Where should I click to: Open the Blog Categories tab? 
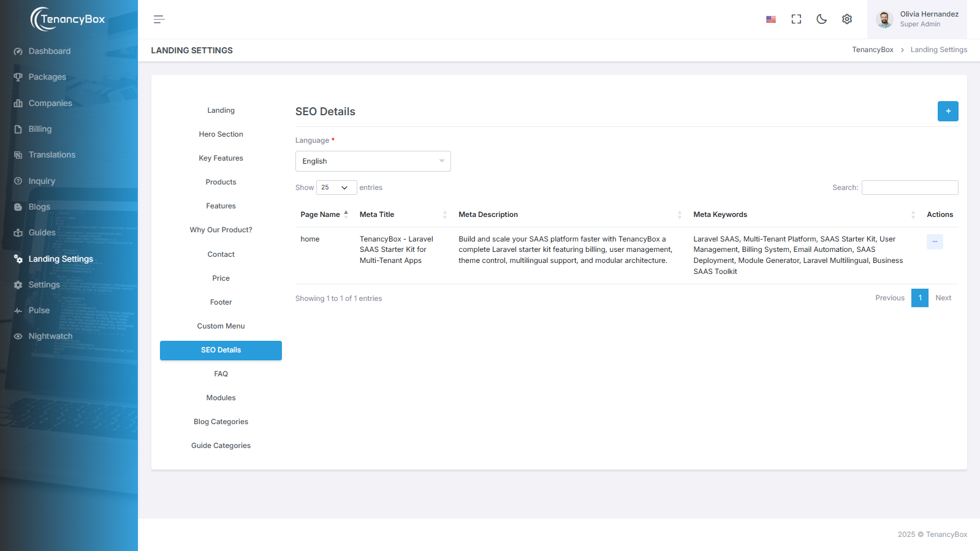click(x=221, y=422)
